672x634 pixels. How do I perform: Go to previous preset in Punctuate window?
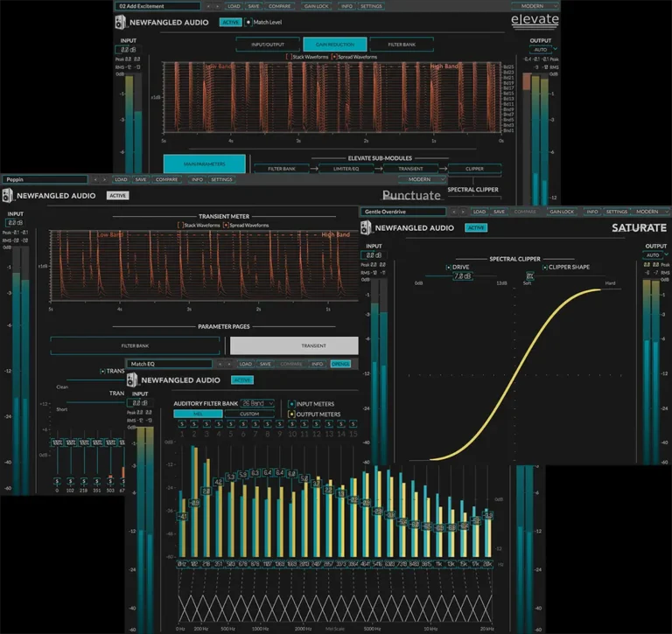click(x=95, y=179)
